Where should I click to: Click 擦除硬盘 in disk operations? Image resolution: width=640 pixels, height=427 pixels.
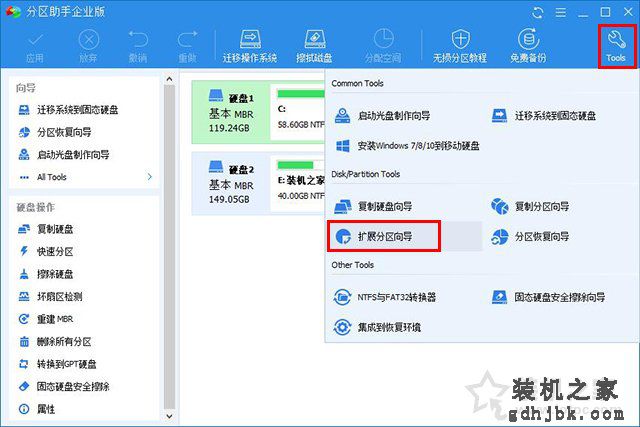coord(46,274)
